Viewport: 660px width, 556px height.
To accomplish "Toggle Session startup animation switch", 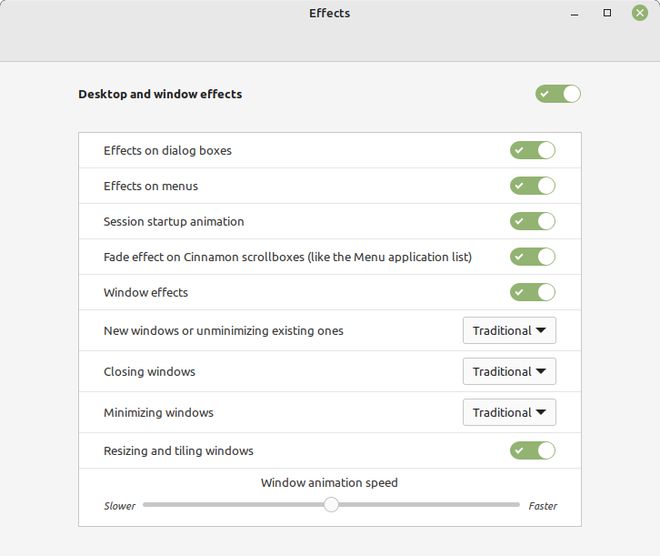I will [x=532, y=221].
